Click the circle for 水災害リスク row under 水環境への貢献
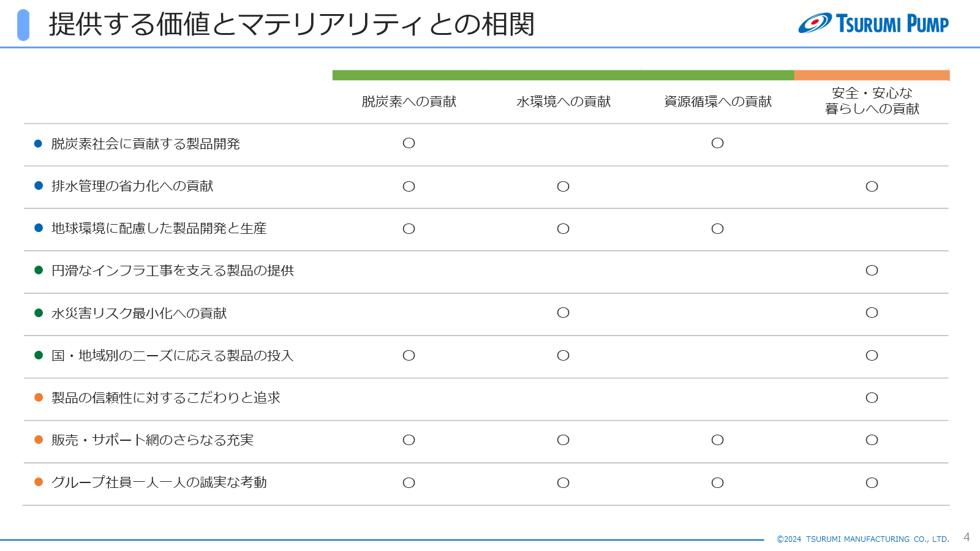 tap(563, 313)
